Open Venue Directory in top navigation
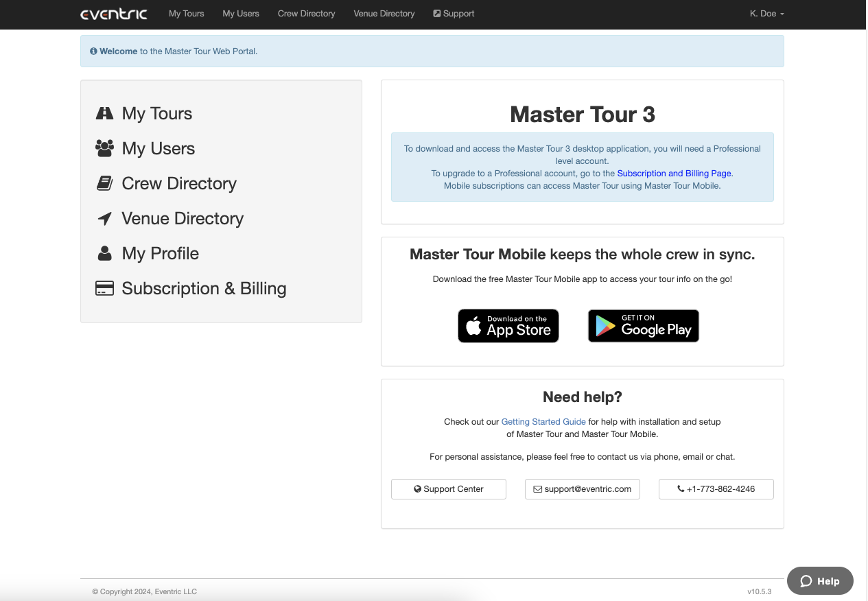 coord(384,14)
